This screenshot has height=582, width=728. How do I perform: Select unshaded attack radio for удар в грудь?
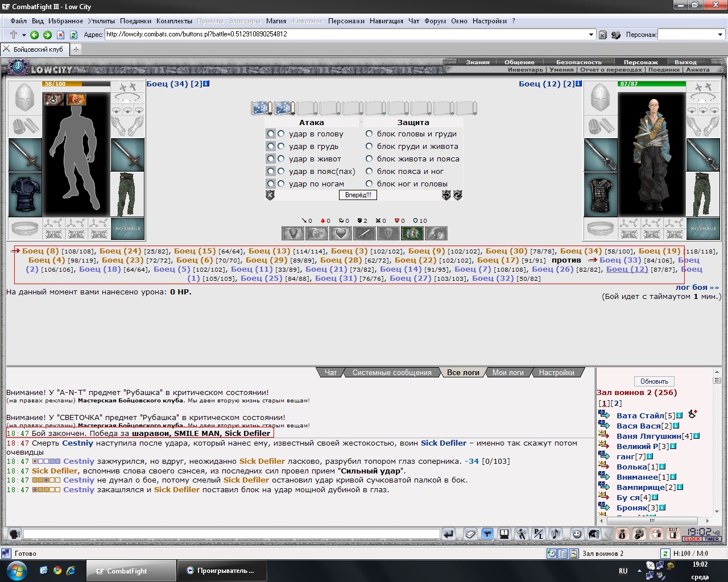[281, 146]
